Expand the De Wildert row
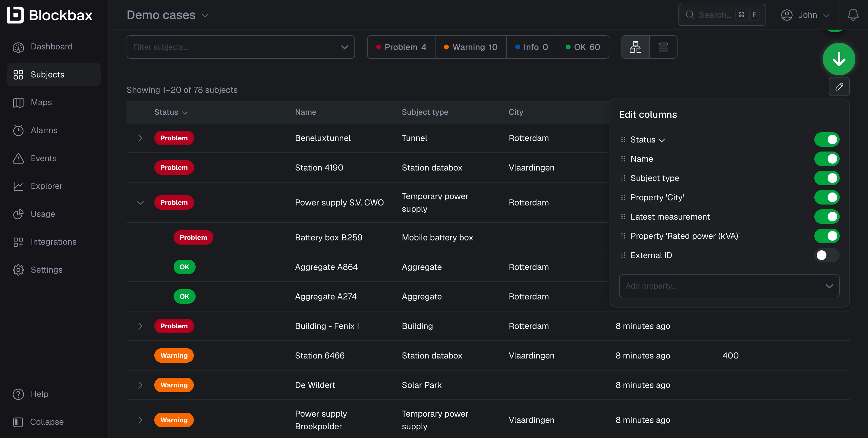Screen dimensions: 868x438 140,385
